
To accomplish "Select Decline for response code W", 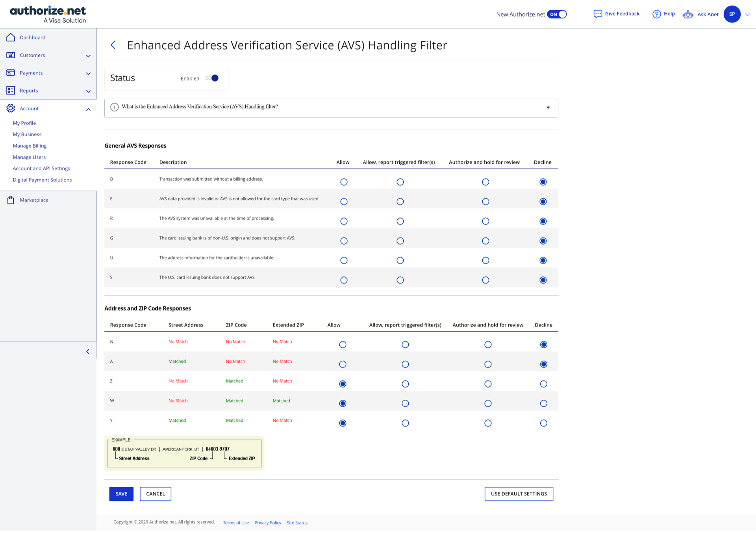I will pyautogui.click(x=543, y=403).
